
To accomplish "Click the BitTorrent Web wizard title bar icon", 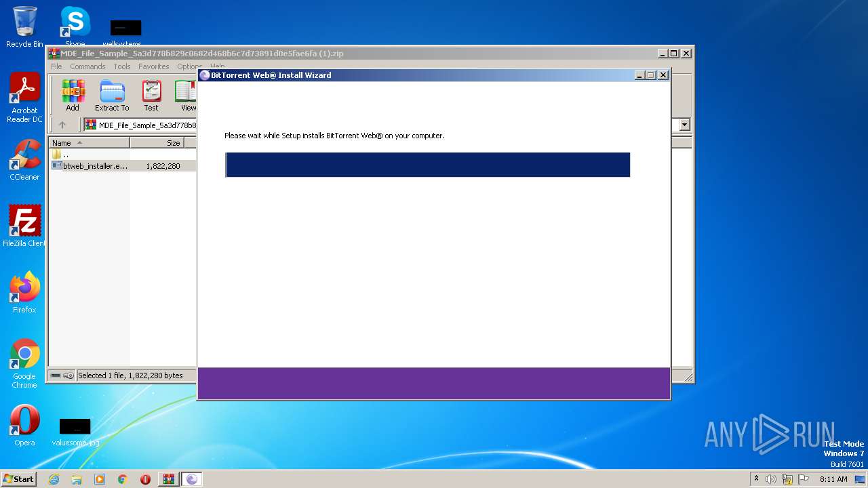I will [205, 75].
